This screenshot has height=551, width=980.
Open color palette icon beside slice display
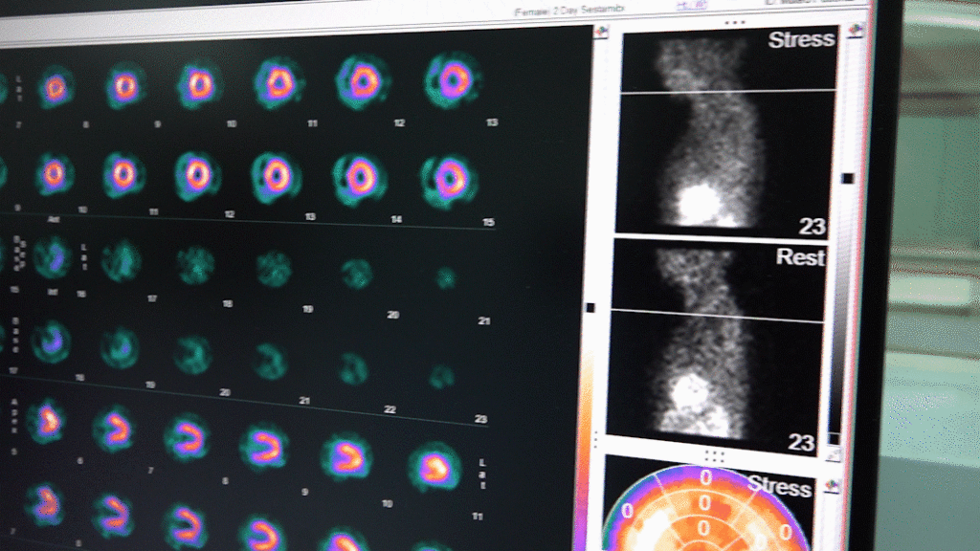click(x=601, y=32)
